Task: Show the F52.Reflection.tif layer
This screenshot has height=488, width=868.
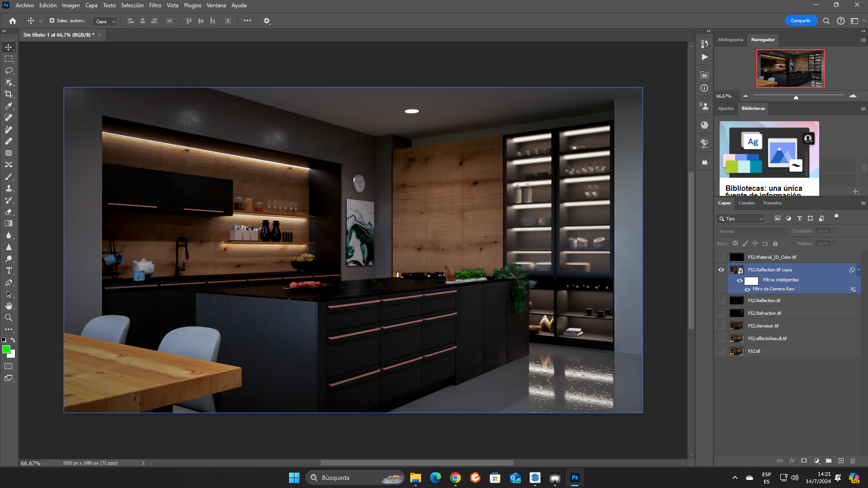Action: [721, 301]
